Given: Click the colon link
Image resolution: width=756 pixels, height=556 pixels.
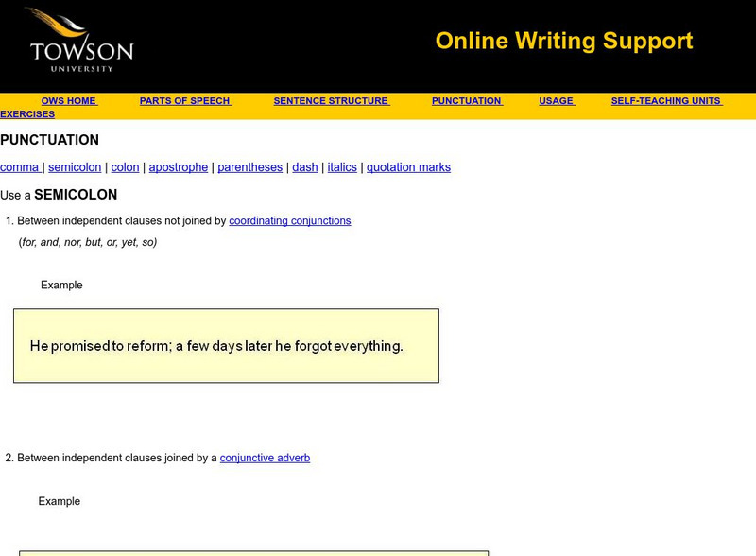Looking at the screenshot, I should coord(125,166).
